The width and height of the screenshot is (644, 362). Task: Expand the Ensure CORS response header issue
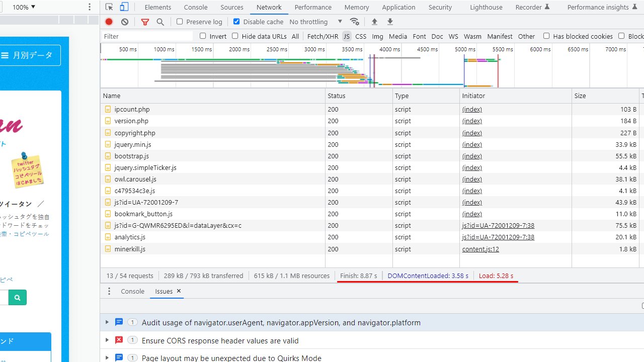click(107, 340)
